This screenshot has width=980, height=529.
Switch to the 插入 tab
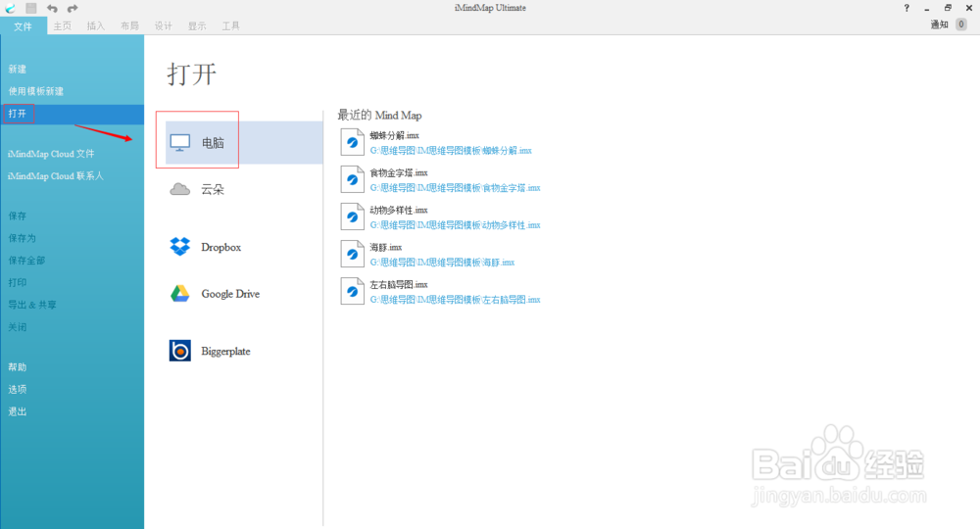(x=96, y=26)
